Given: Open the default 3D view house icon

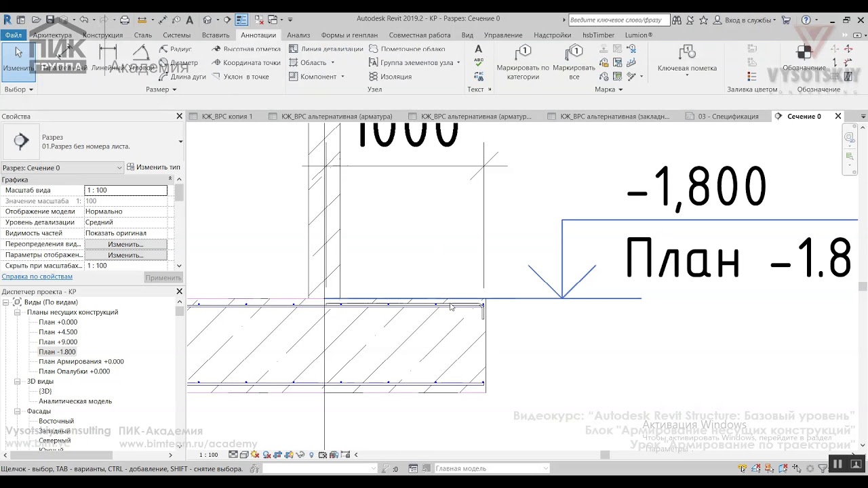Looking at the screenshot, I should point(208,20).
